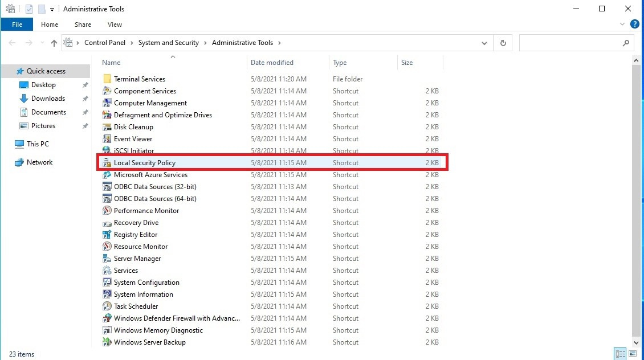Open Documents in the navigation pane
The height and width of the screenshot is (360, 644).
48,112
